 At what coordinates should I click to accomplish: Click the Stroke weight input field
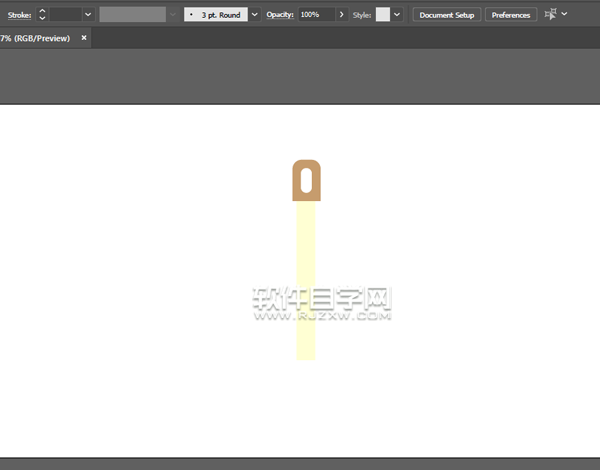(66, 15)
